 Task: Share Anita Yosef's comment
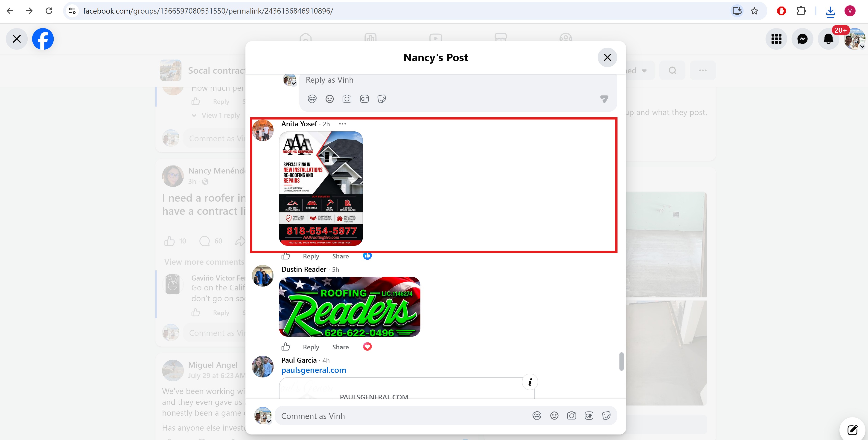[x=340, y=256]
